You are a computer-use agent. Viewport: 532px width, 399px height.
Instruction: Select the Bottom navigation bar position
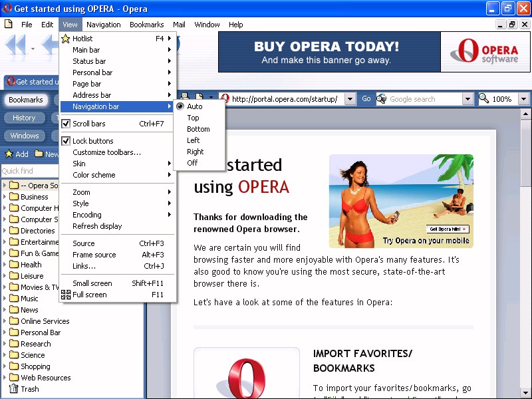point(198,129)
